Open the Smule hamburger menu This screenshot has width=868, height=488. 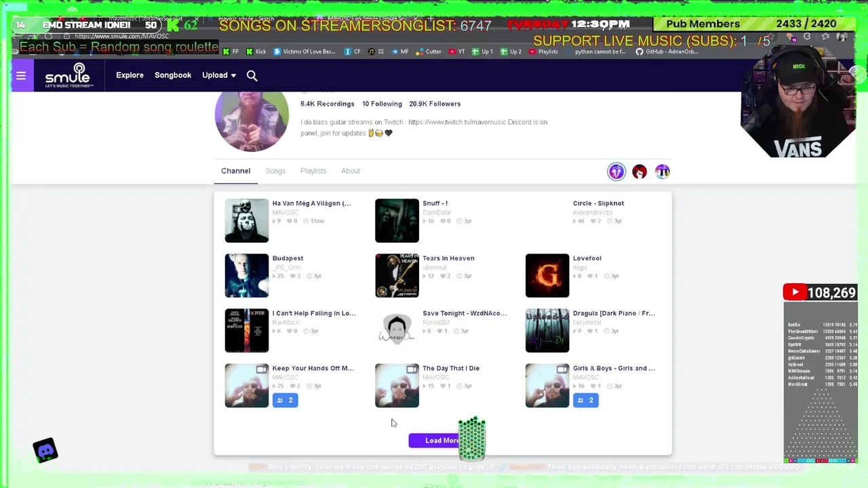click(x=21, y=76)
